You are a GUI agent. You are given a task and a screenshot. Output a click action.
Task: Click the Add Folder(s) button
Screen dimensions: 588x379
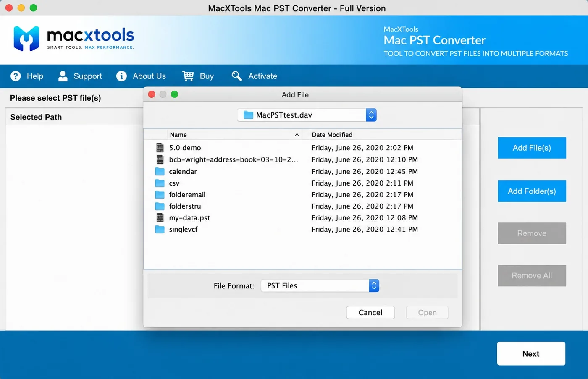click(x=532, y=191)
